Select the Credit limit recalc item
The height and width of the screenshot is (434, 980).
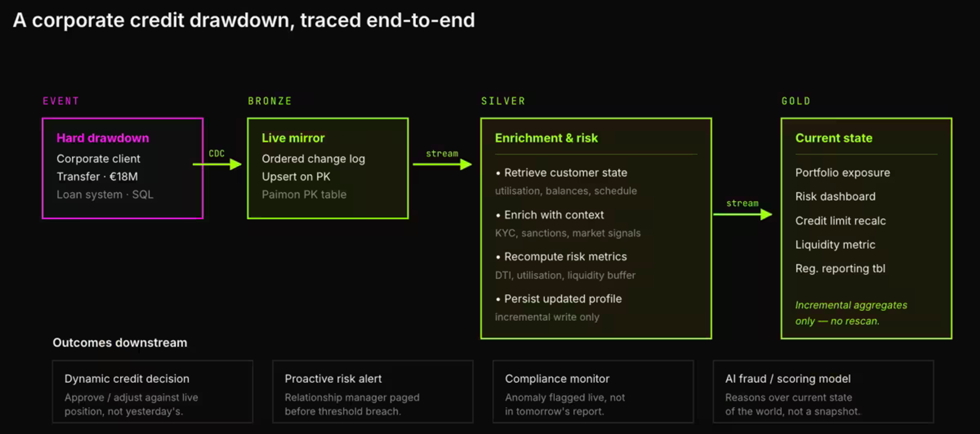(840, 221)
